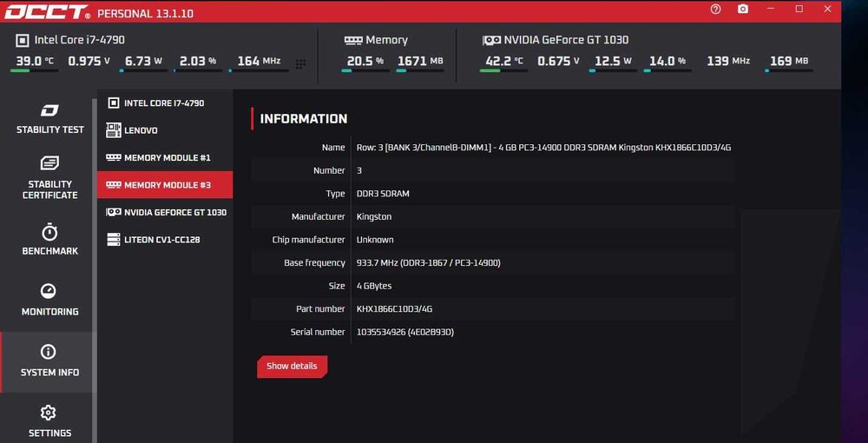The height and width of the screenshot is (443, 868).
Task: Click the CPU voltage 0.975 V value
Action: click(x=89, y=61)
